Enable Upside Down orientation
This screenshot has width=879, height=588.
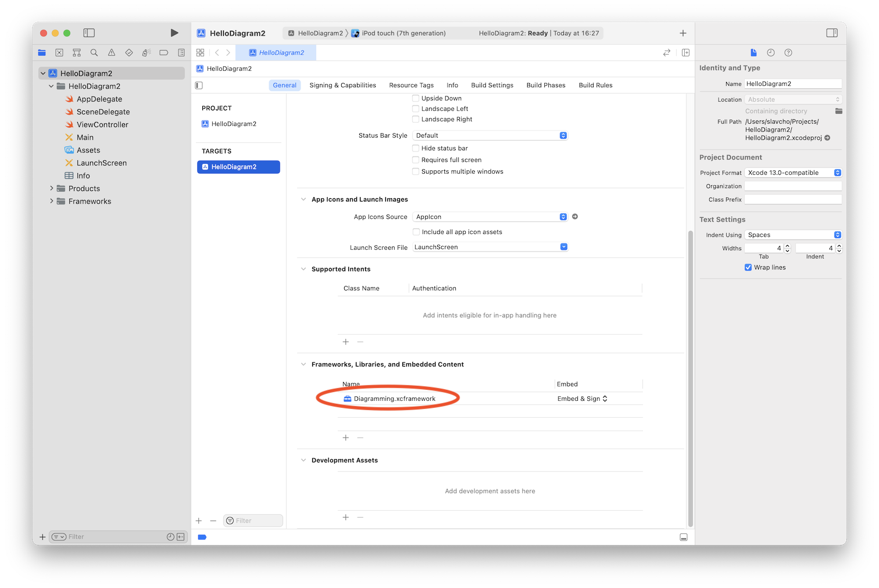pos(416,98)
